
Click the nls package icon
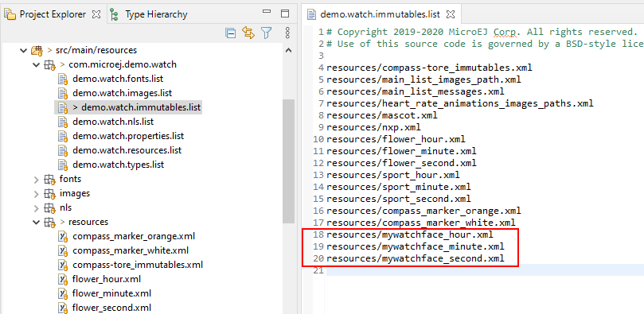point(49,208)
